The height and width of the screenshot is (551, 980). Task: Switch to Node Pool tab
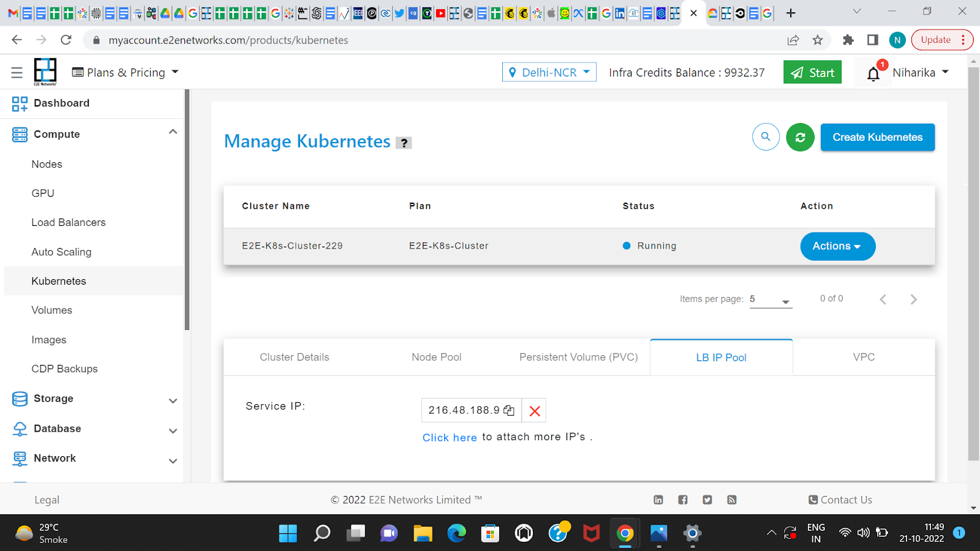click(x=437, y=357)
